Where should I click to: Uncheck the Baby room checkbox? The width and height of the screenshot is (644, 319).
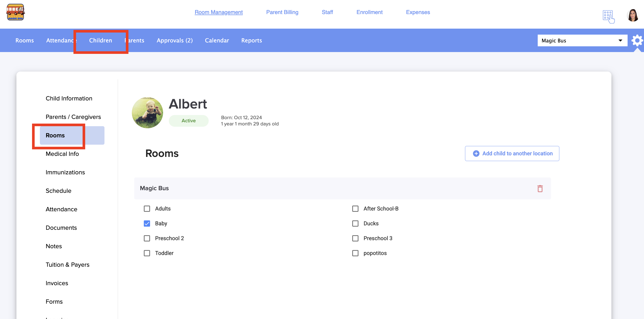[x=147, y=224]
